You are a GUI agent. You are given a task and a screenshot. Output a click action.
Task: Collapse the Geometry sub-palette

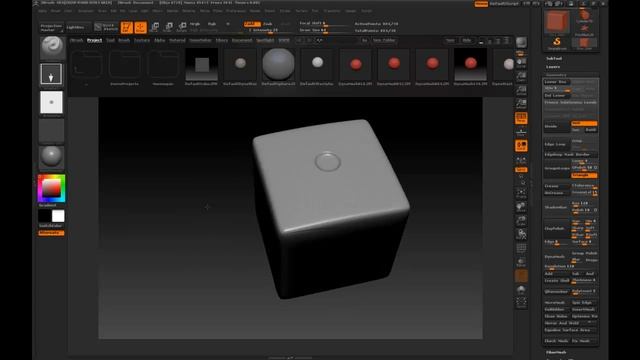point(556,75)
